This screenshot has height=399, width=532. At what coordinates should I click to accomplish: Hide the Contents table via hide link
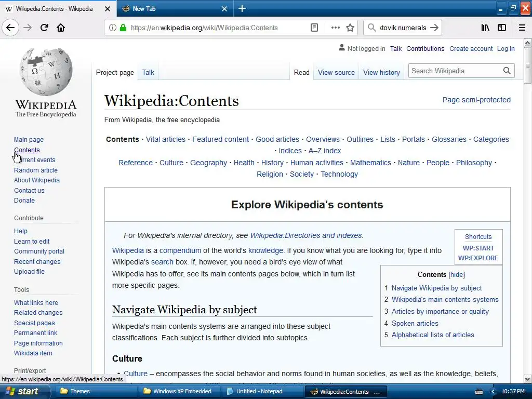pos(456,274)
